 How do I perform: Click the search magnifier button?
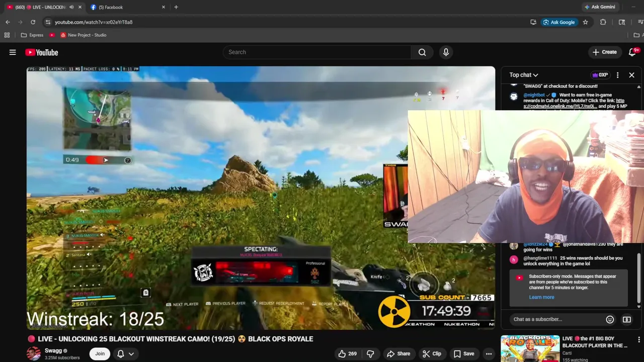click(x=422, y=52)
